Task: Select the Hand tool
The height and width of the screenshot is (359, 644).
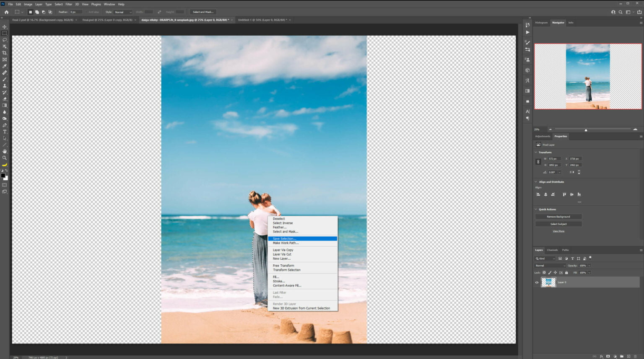Action: pyautogui.click(x=5, y=152)
